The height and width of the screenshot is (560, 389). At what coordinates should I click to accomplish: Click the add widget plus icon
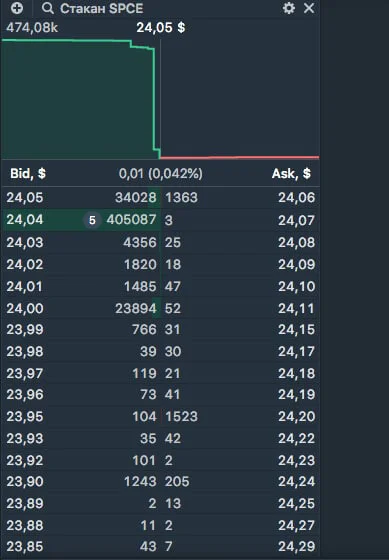(17, 8)
